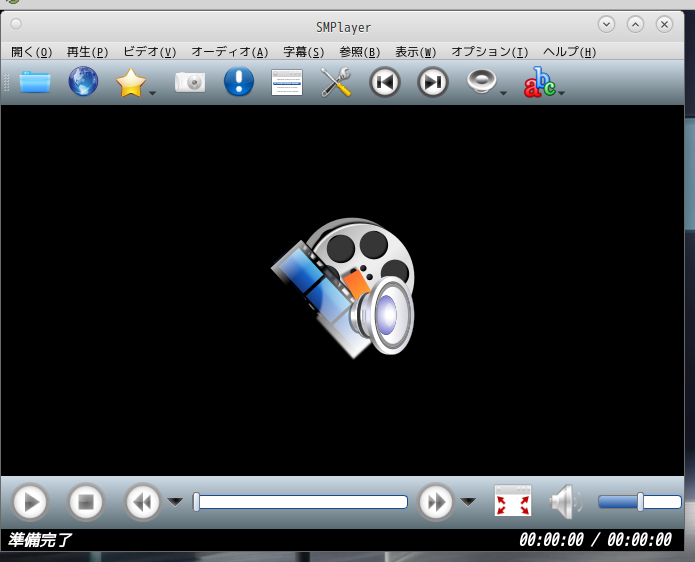Fast forward using the double-right arrow button
This screenshot has height=562, width=695.
click(x=436, y=502)
